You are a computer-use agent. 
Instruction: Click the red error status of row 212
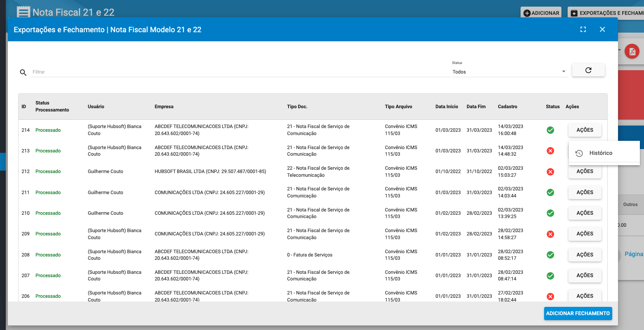pyautogui.click(x=550, y=171)
